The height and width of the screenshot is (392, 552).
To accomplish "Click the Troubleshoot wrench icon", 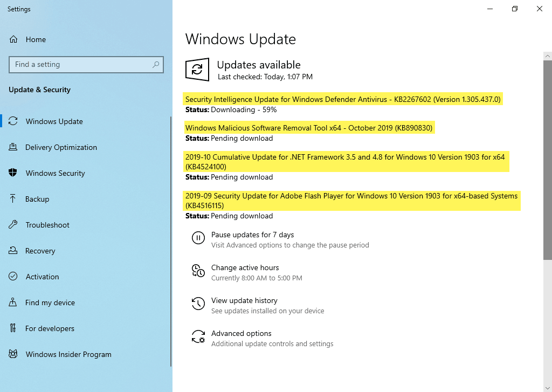I will 13,225.
